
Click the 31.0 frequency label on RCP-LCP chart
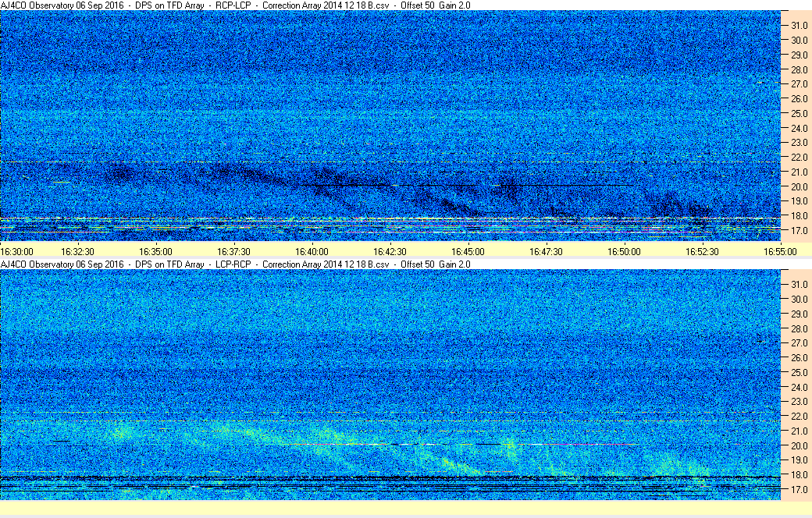[799, 26]
